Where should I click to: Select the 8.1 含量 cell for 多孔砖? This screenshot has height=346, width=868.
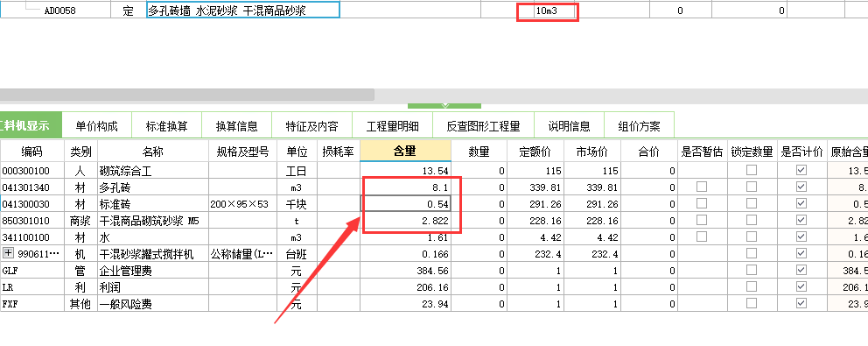[405, 187]
